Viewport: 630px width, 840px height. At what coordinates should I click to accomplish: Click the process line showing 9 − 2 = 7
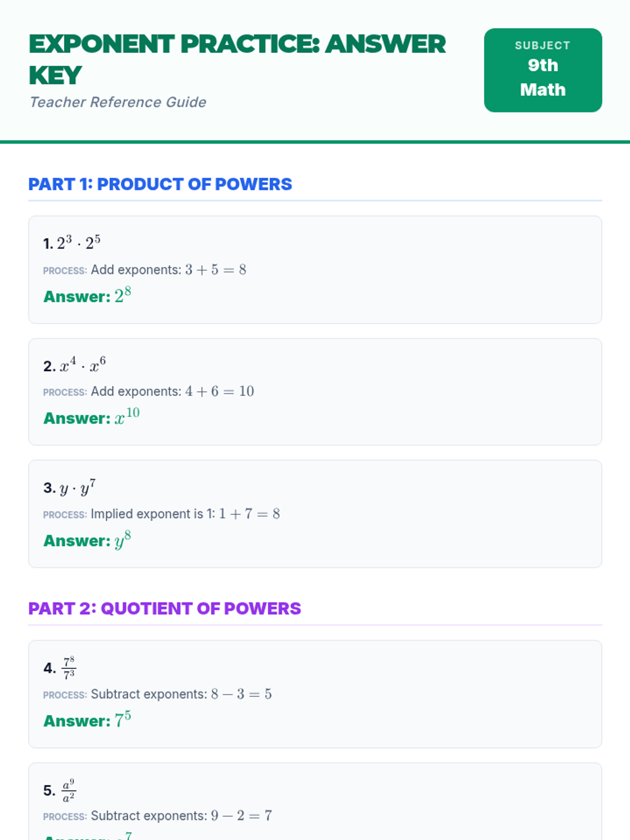pyautogui.click(x=157, y=816)
